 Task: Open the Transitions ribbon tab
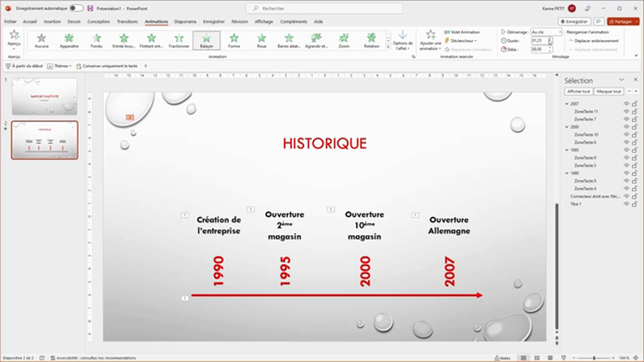click(x=127, y=22)
